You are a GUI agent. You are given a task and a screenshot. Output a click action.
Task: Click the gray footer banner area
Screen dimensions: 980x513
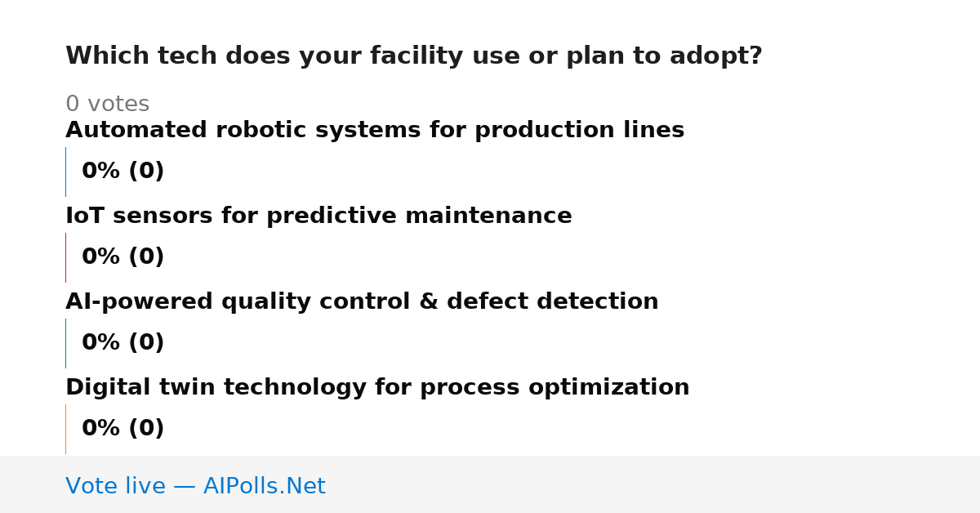pyautogui.click(x=490, y=484)
